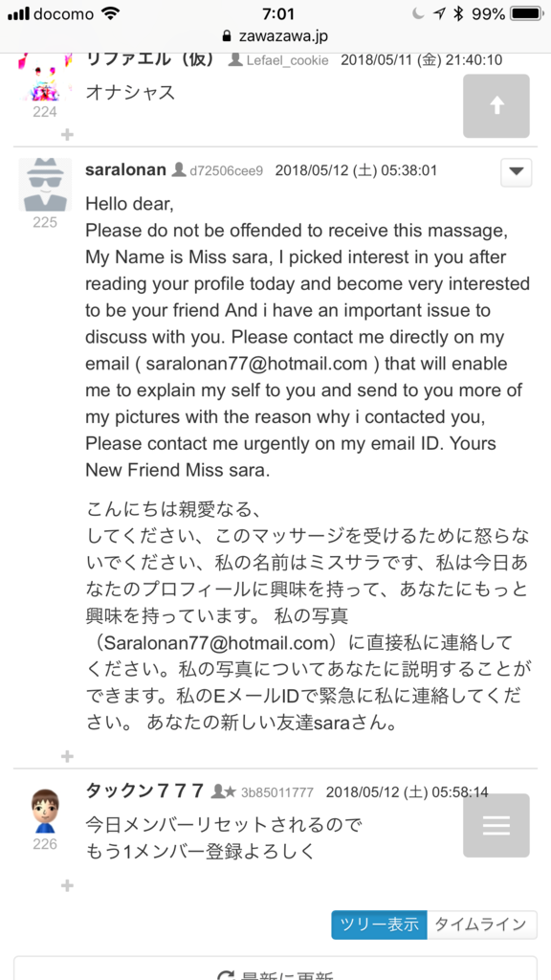
Task: Tap タックン777's Mii avatar
Action: point(45,811)
